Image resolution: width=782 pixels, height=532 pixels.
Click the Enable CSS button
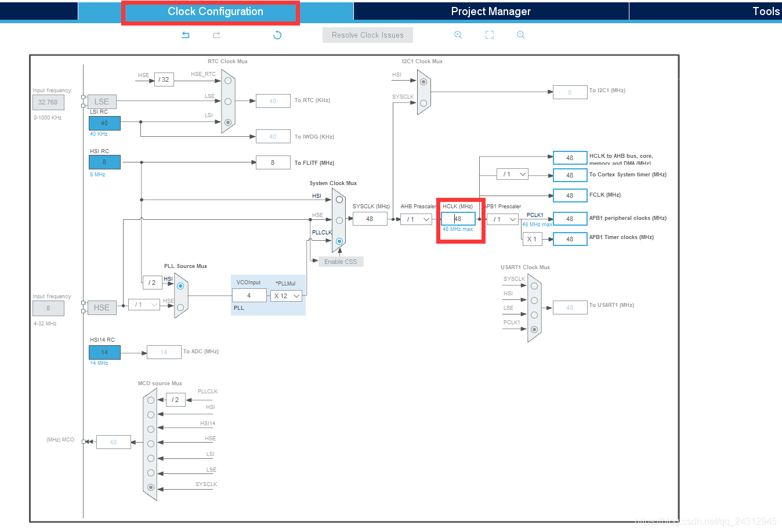pyautogui.click(x=341, y=262)
